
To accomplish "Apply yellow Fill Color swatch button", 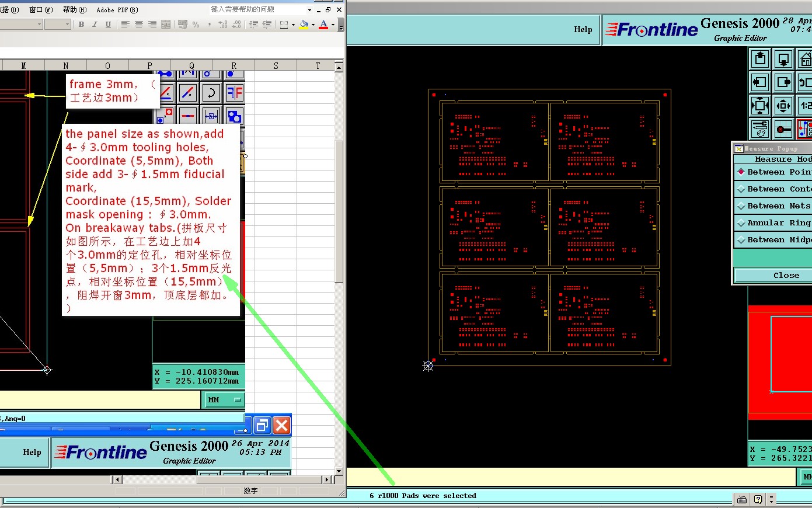I will pos(304,25).
